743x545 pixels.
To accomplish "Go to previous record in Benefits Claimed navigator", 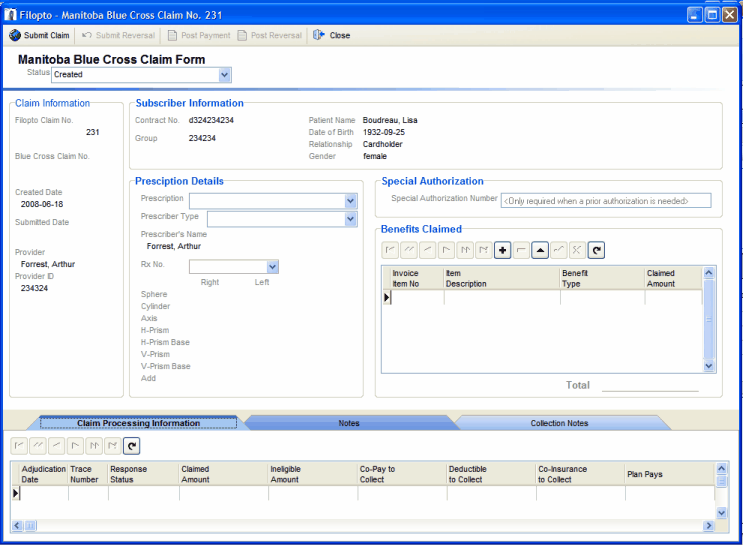I will (x=427, y=250).
